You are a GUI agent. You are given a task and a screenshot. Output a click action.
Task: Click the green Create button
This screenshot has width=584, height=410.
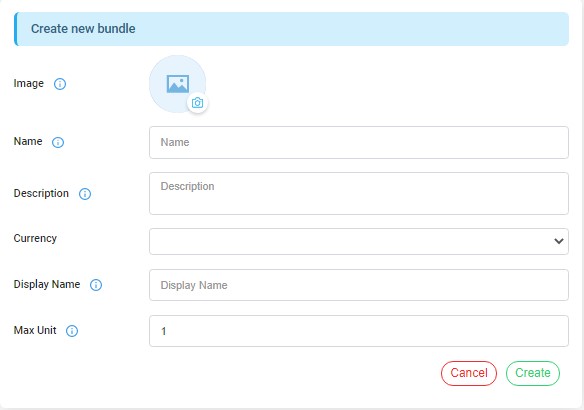pos(533,373)
